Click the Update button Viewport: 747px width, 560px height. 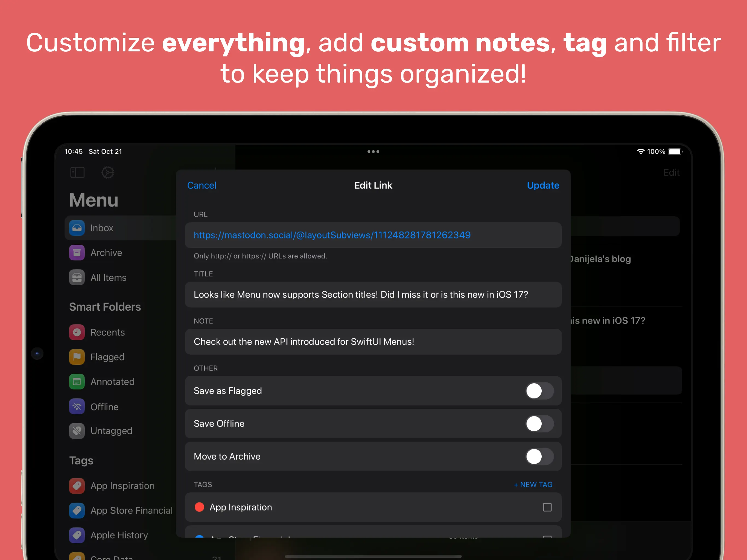(543, 185)
